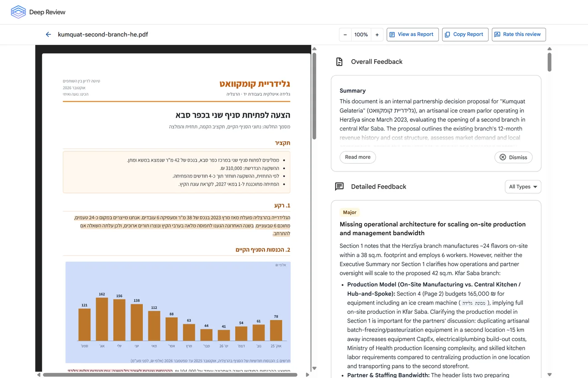
Task: Click the Detailed Feedback heading
Action: (378, 186)
